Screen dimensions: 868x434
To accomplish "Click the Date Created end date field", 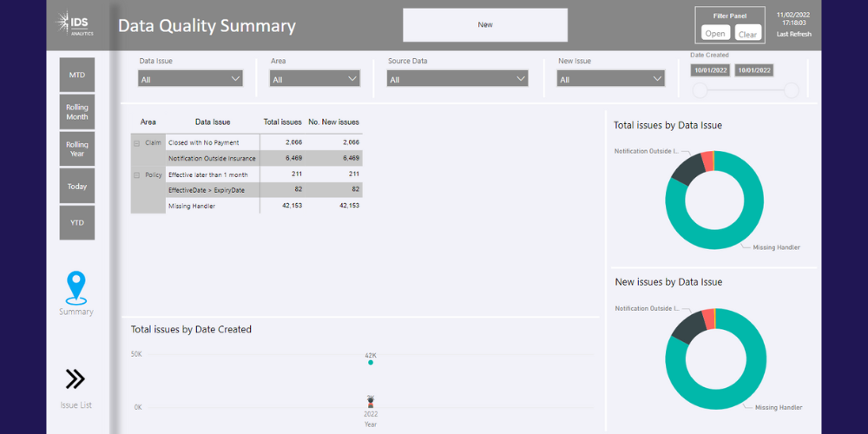I will pyautogui.click(x=753, y=71).
